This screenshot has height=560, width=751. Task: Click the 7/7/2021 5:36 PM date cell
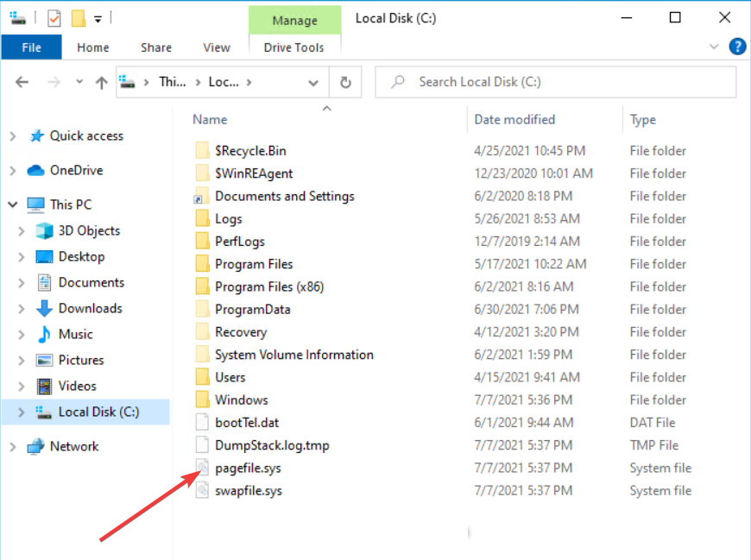coord(523,400)
